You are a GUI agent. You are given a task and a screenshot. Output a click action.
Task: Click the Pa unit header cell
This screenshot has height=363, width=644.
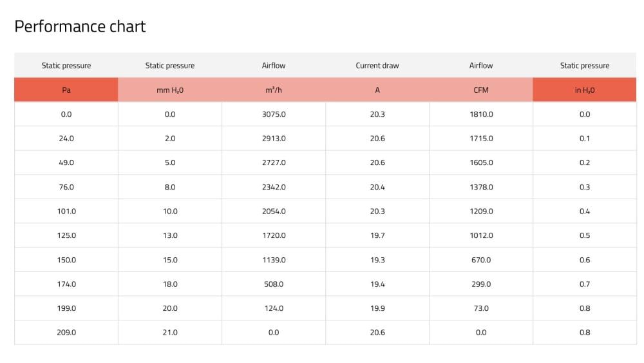click(66, 90)
